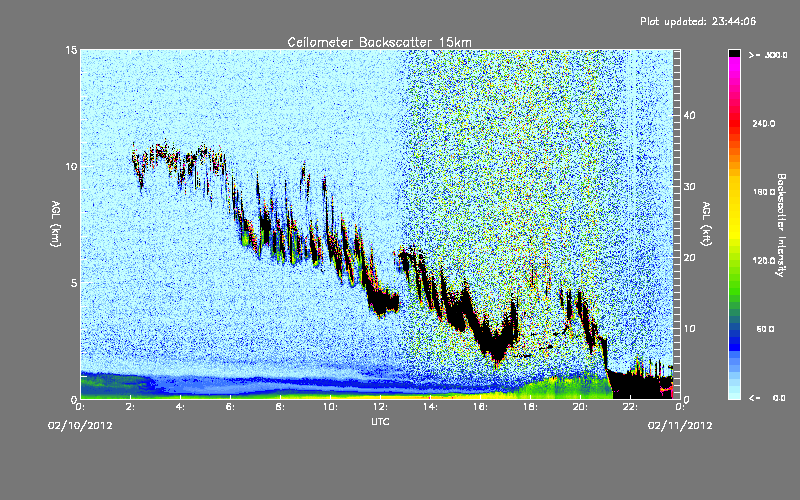The height and width of the screenshot is (500, 800).
Task: Click the 30 kft tick label
Action: point(689,186)
